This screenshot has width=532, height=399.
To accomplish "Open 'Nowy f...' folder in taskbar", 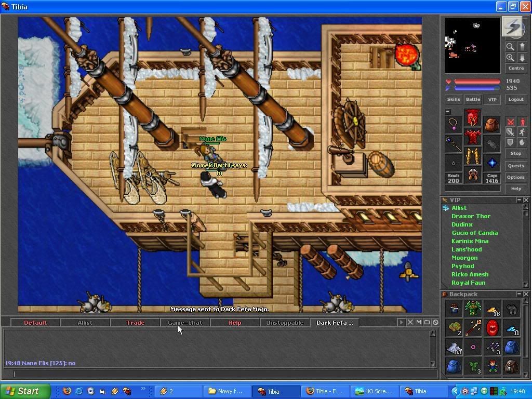I will 227,391.
